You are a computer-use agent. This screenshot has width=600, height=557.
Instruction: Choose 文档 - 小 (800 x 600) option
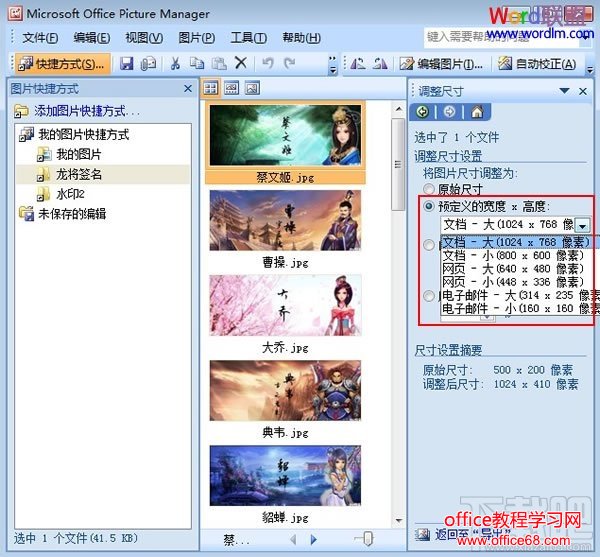pyautogui.click(x=512, y=255)
